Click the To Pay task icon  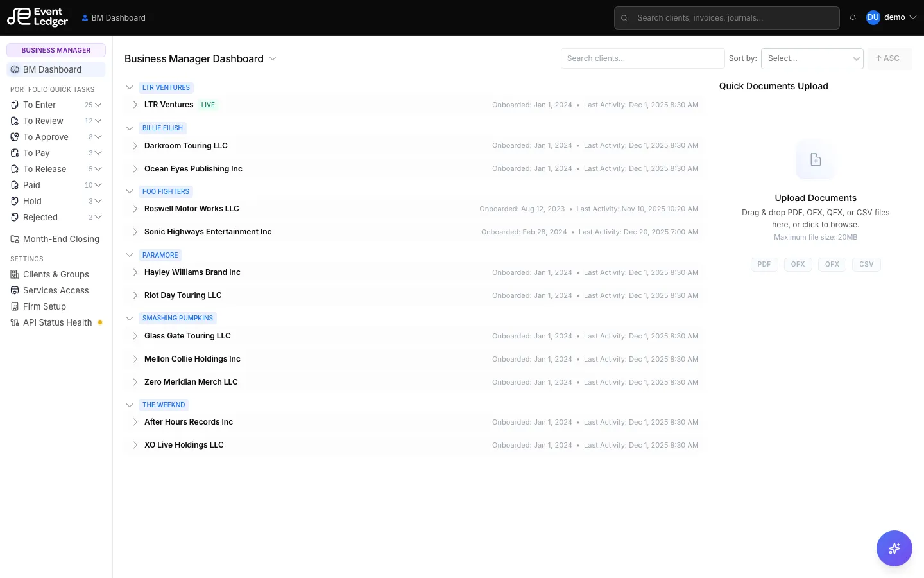pyautogui.click(x=15, y=153)
